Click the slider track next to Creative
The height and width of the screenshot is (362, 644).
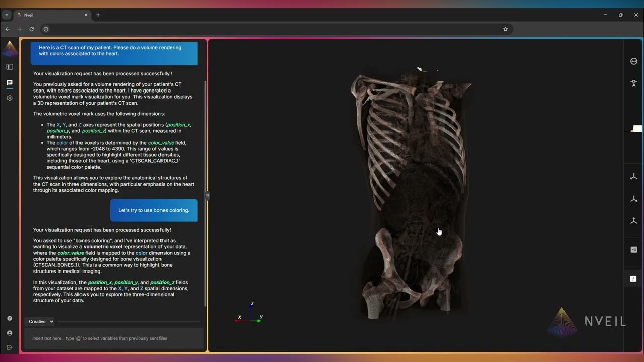pyautogui.click(x=129, y=321)
